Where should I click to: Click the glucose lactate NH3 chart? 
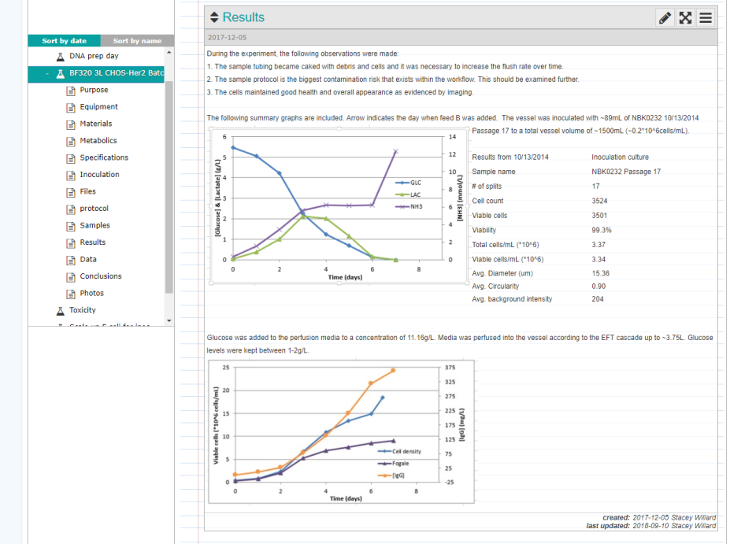(339, 206)
